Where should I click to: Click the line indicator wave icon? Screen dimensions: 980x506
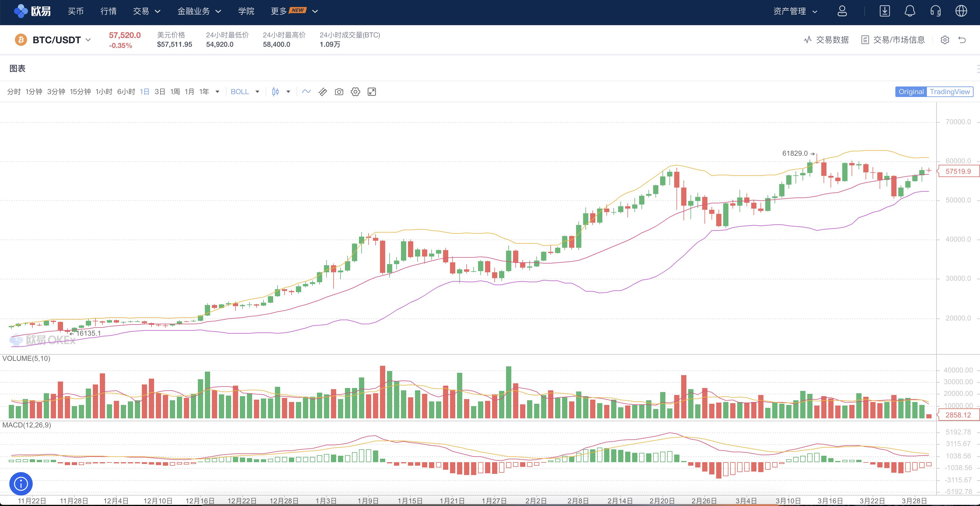(306, 92)
